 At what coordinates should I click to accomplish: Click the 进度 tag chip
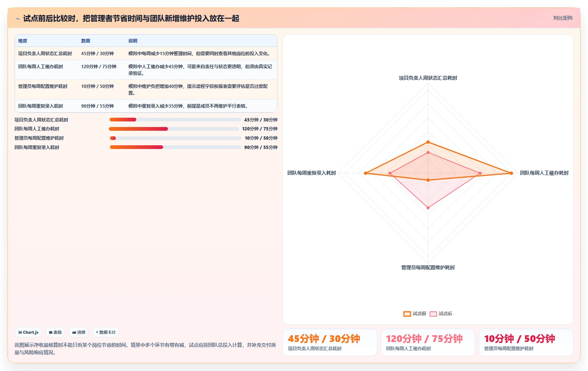[x=79, y=332]
